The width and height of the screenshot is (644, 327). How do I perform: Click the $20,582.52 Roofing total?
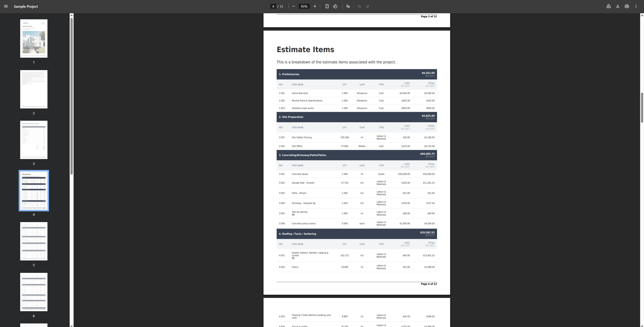pos(427,233)
